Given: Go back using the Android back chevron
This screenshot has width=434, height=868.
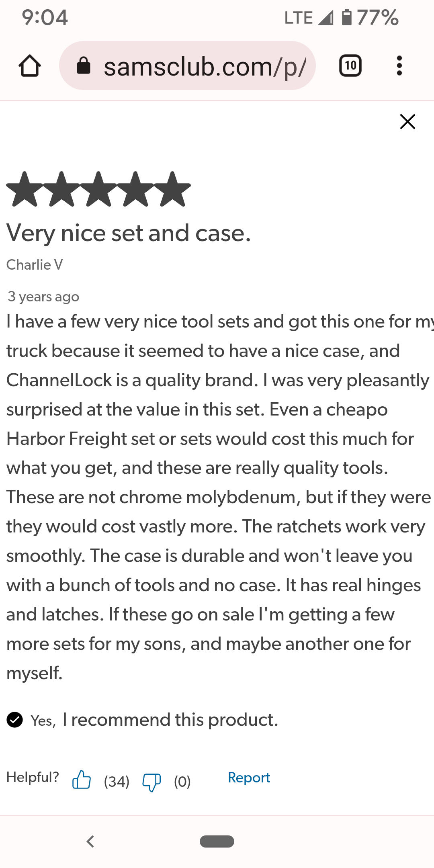Looking at the screenshot, I should [90, 841].
